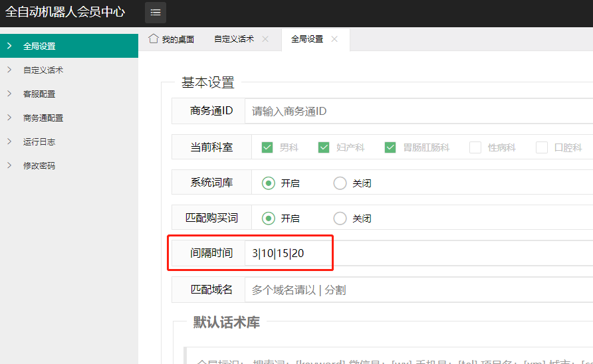Close the 全局设置 tab

[x=334, y=39]
